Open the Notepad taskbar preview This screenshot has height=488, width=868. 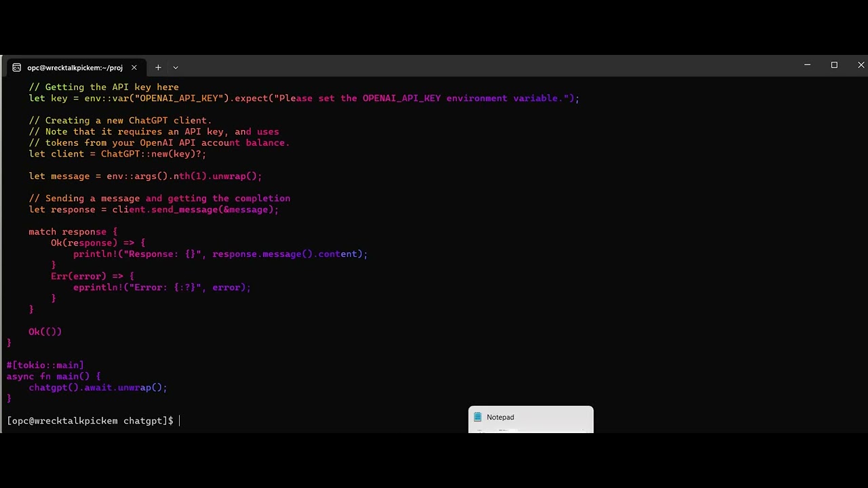click(x=531, y=419)
